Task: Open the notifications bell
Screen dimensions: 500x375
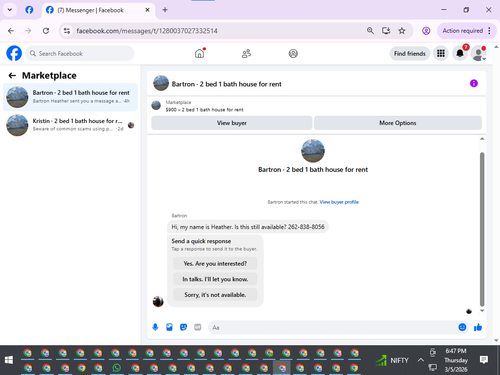Action: point(460,53)
